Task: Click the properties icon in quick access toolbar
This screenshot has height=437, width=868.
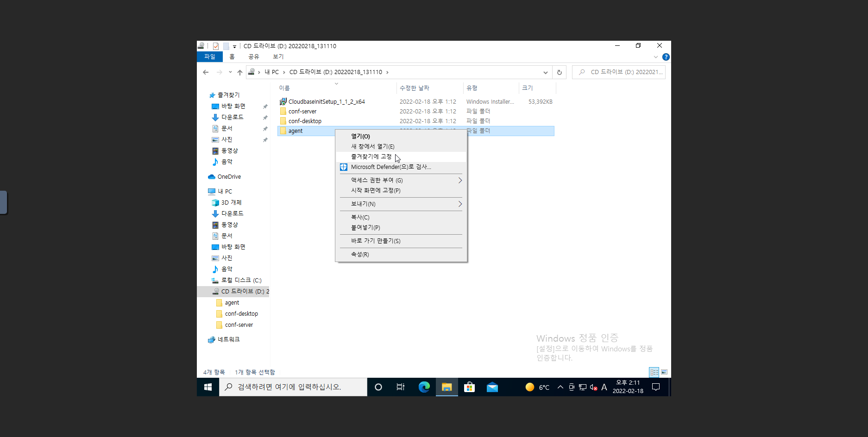Action: point(216,46)
